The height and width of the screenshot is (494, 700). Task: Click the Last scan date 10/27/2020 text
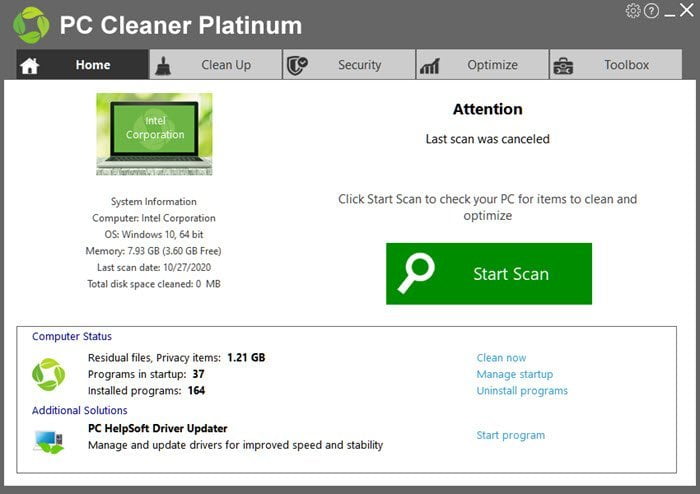[x=154, y=267]
